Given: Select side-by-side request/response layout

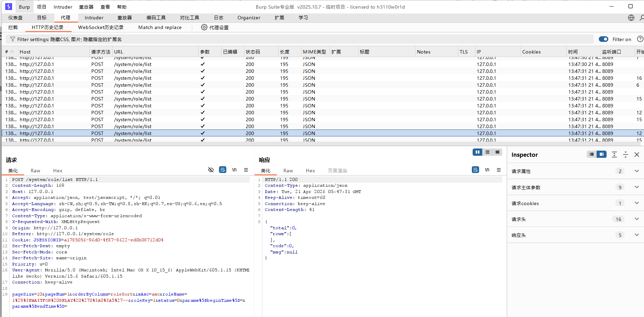Looking at the screenshot, I should [477, 152].
